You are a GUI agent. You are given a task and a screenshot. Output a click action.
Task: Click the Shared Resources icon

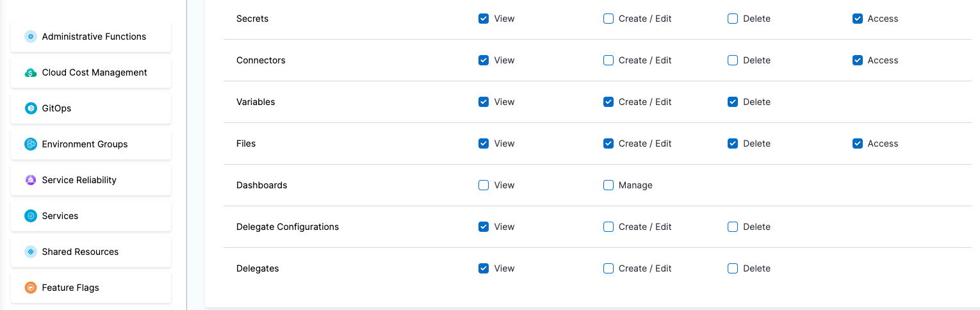(31, 252)
